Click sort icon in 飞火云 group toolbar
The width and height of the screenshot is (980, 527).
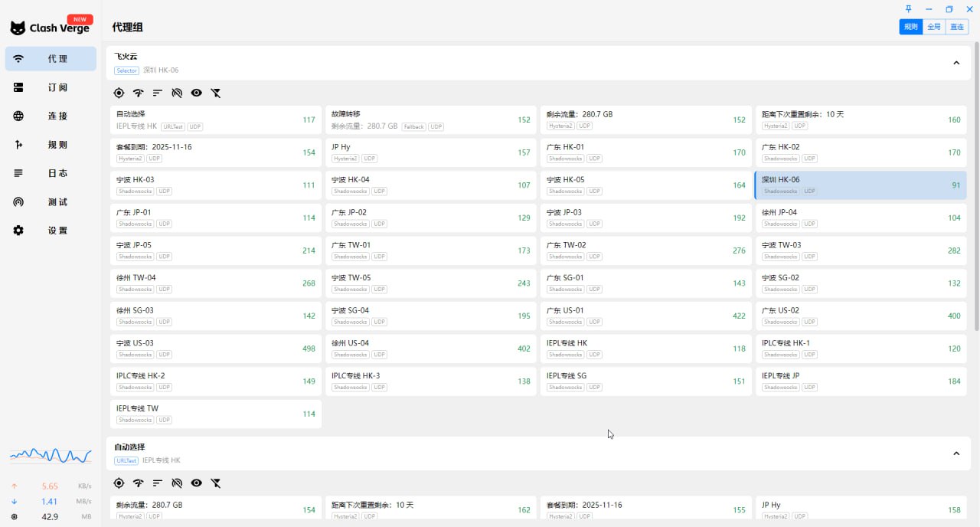(x=158, y=93)
